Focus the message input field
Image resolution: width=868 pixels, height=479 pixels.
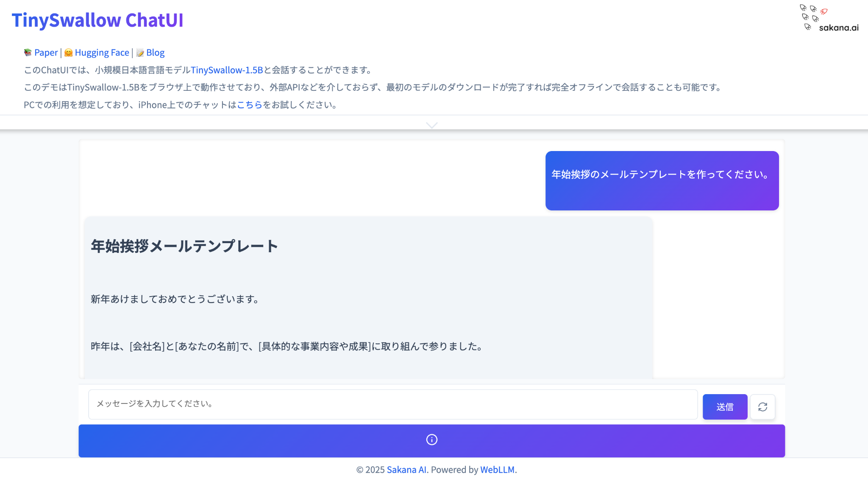coord(392,404)
